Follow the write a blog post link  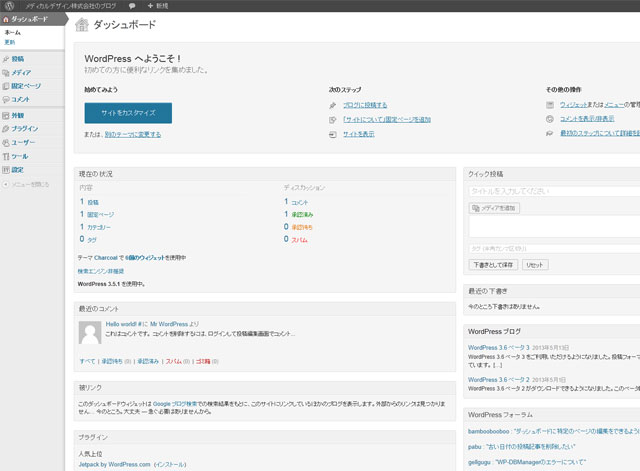pos(365,105)
